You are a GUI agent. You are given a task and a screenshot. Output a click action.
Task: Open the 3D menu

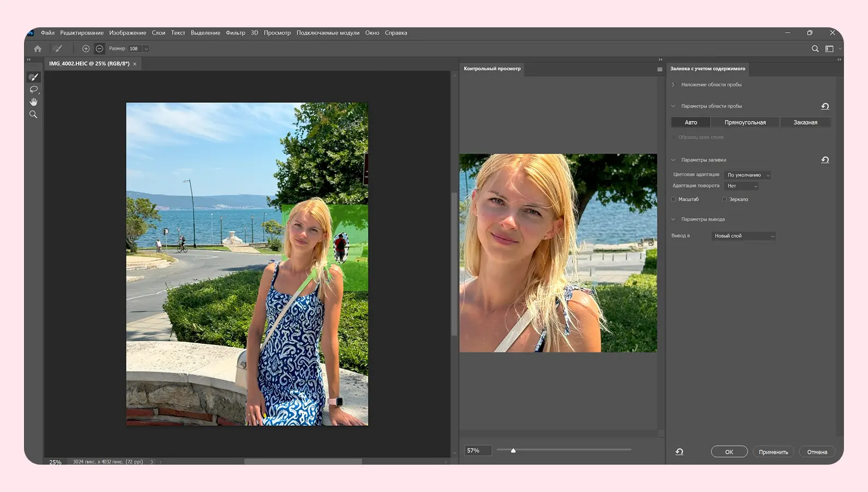[254, 33]
